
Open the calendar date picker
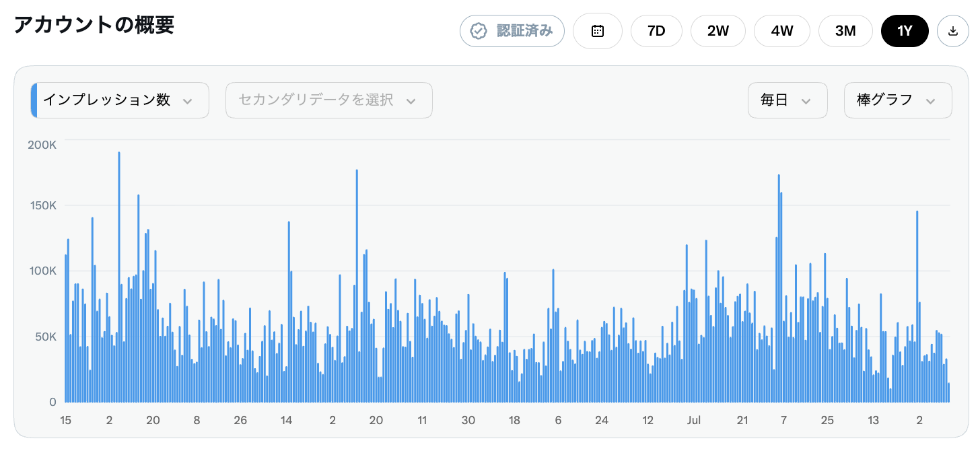[598, 31]
